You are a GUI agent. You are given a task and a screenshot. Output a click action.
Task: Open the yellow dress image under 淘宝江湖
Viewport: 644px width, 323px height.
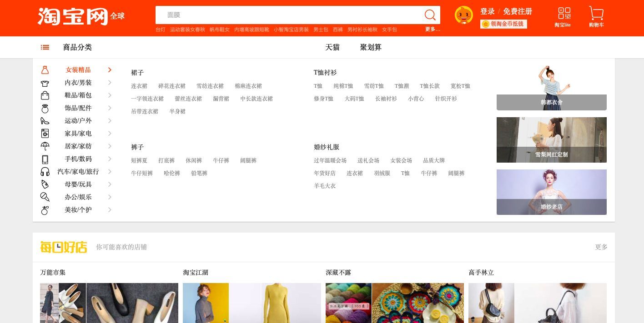(x=275, y=303)
